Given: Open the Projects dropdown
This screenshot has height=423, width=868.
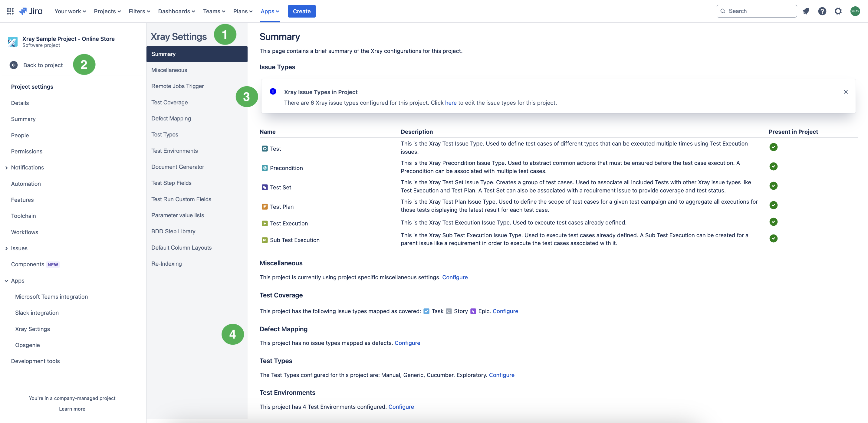Looking at the screenshot, I should [x=107, y=11].
